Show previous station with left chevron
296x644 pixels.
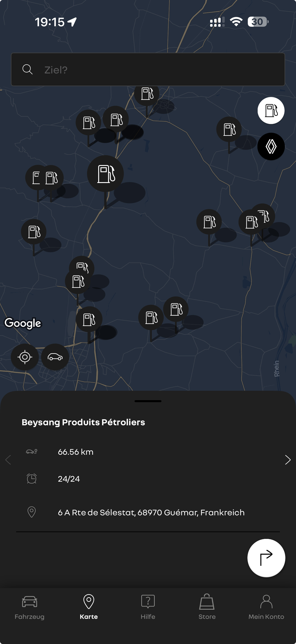coord(8,459)
